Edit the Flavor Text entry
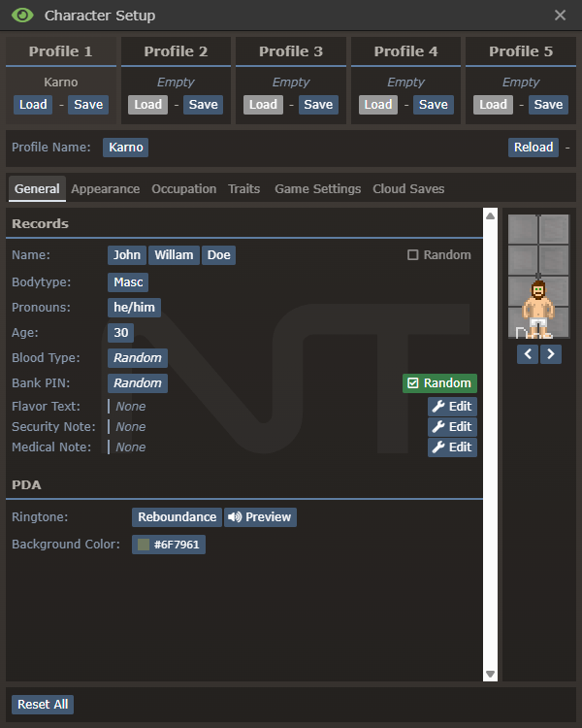This screenshot has width=582, height=728. click(452, 407)
